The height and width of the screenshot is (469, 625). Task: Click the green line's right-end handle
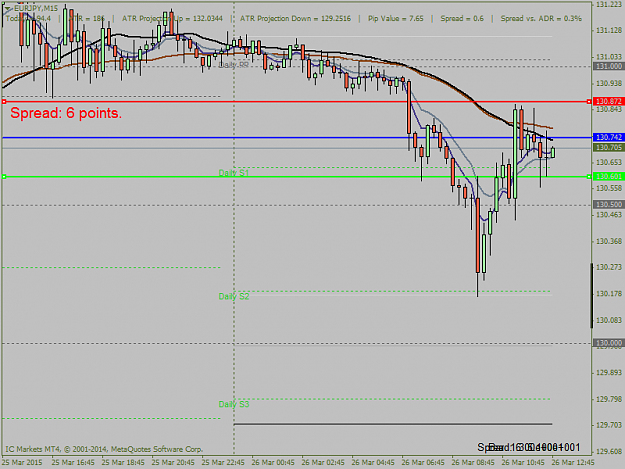coord(589,177)
